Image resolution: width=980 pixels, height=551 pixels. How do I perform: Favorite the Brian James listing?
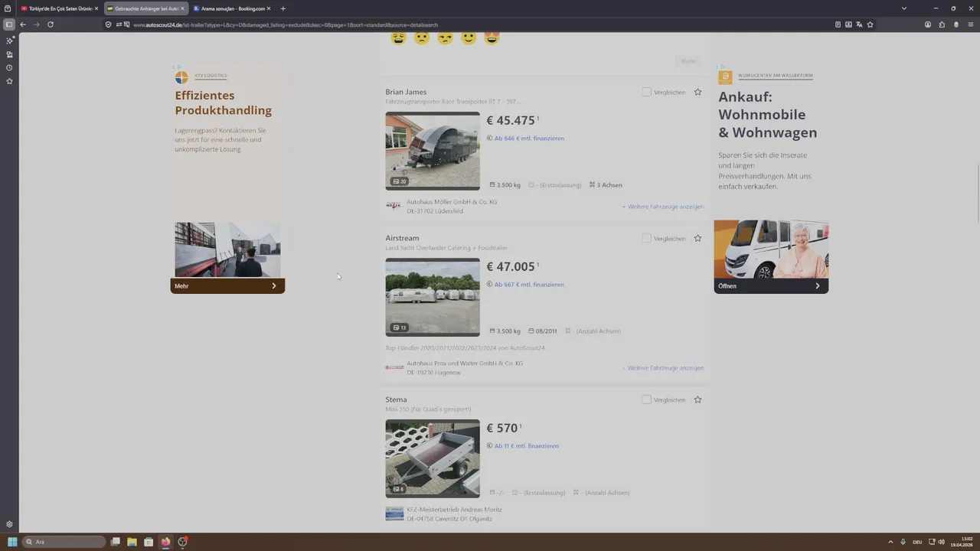pyautogui.click(x=697, y=92)
